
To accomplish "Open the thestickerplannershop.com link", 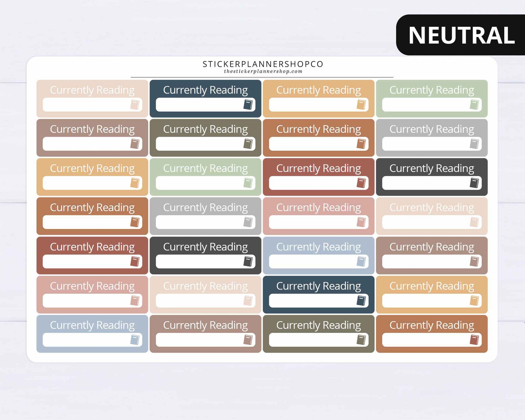I will pos(263,71).
